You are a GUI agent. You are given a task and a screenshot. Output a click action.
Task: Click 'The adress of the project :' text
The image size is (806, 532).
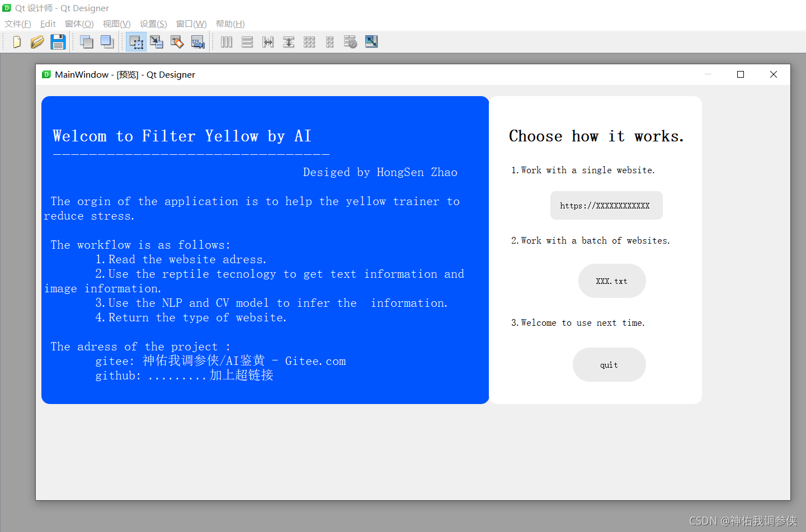(x=140, y=346)
